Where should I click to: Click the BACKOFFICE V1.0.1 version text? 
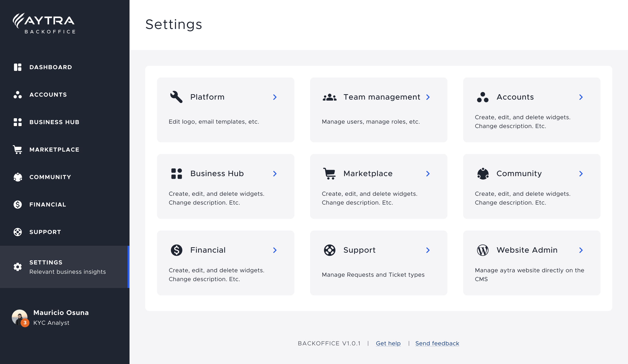click(329, 343)
